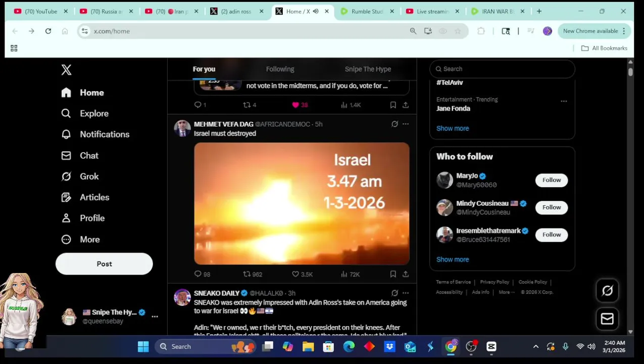Image resolution: width=644 pixels, height=364 pixels.
Task: Reload the page in Chrome
Action: point(48,31)
